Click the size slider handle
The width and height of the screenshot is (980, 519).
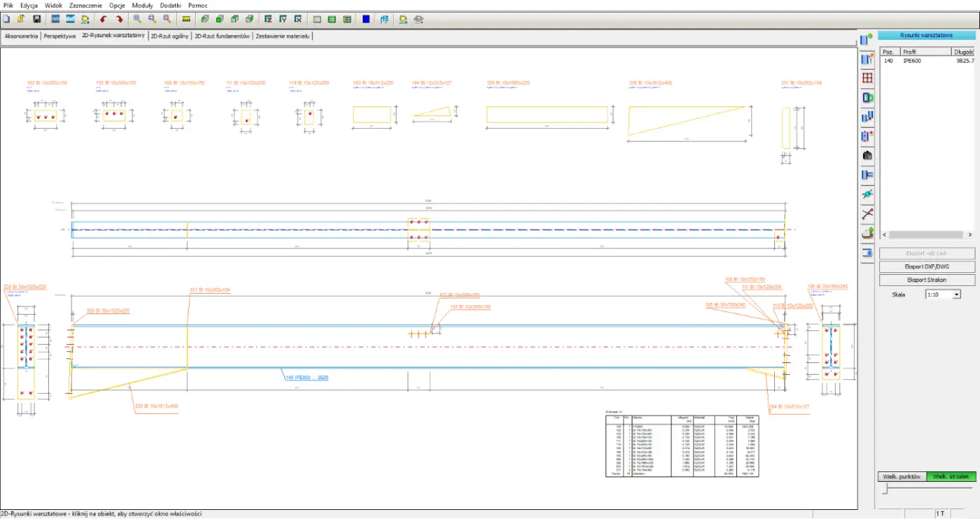click(885, 490)
